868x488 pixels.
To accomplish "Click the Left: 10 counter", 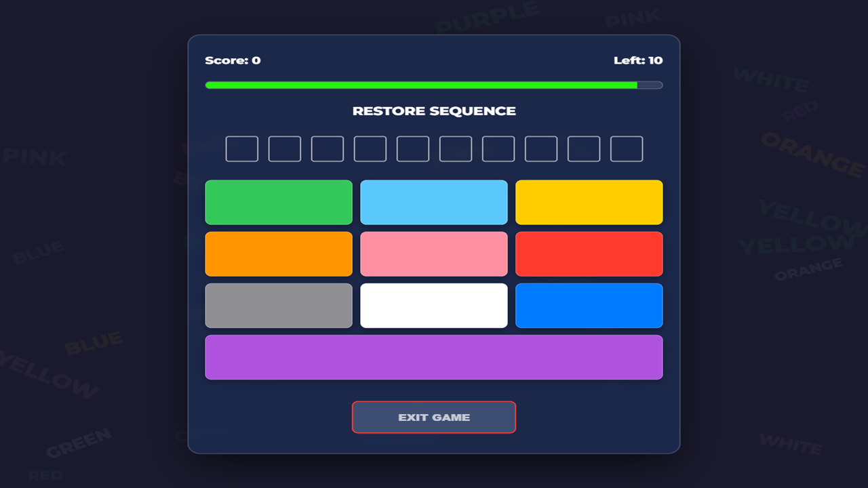I will (x=638, y=60).
